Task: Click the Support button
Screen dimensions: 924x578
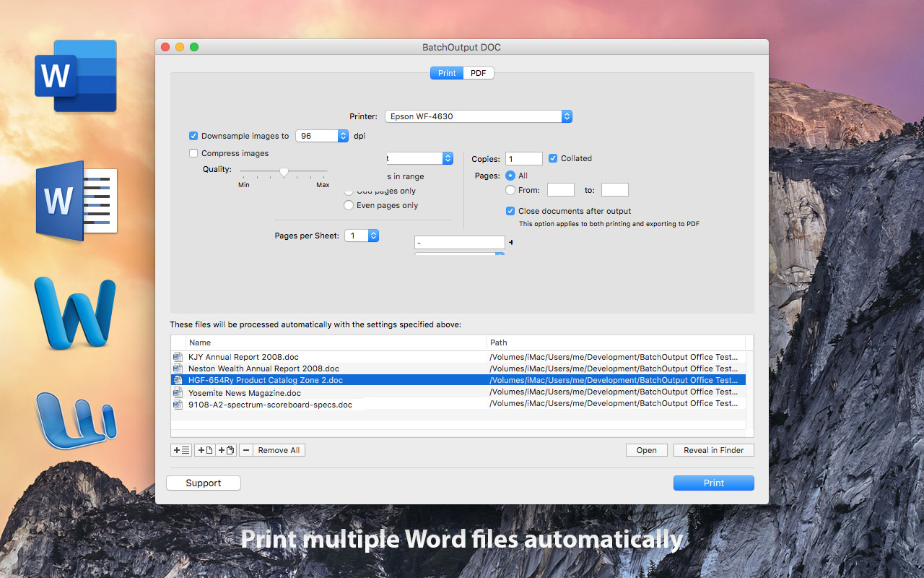Action: point(204,483)
